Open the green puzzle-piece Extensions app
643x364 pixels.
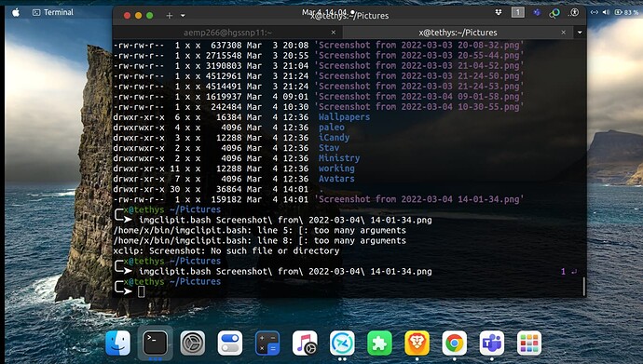(x=379, y=343)
